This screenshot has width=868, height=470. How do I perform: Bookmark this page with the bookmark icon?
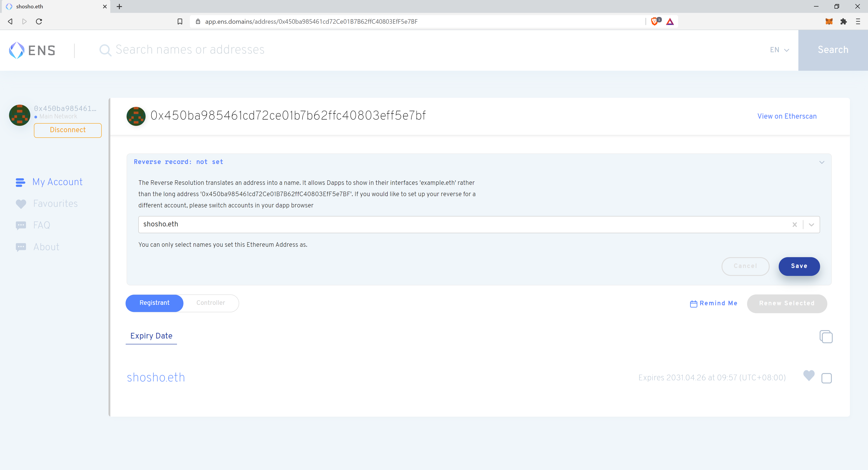pos(180,21)
